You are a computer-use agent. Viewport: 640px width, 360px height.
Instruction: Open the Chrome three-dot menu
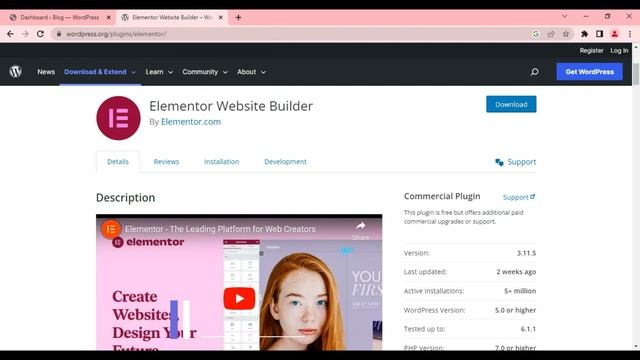[x=630, y=34]
